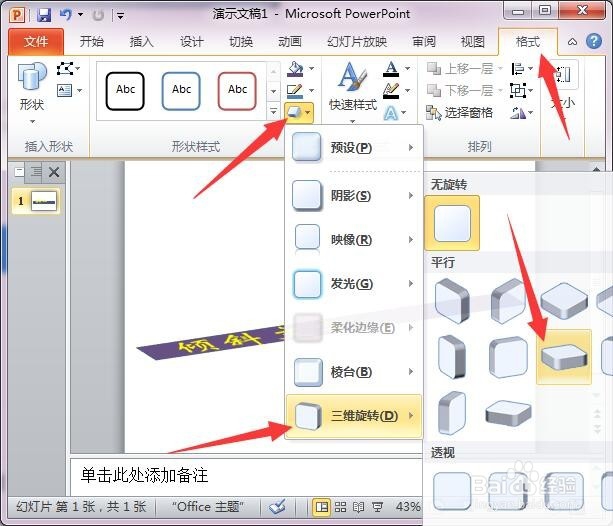Click the text fill A icon
The image size is (613, 526).
click(391, 68)
